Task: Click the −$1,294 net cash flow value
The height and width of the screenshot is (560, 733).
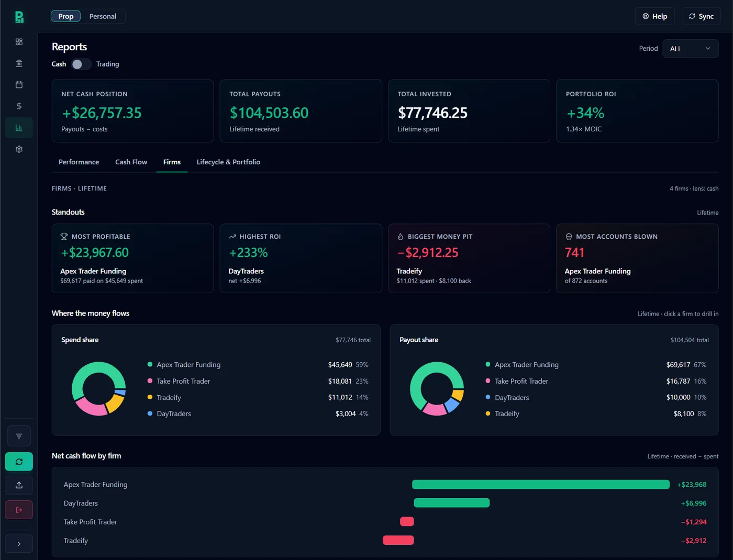Action: pyautogui.click(x=694, y=522)
